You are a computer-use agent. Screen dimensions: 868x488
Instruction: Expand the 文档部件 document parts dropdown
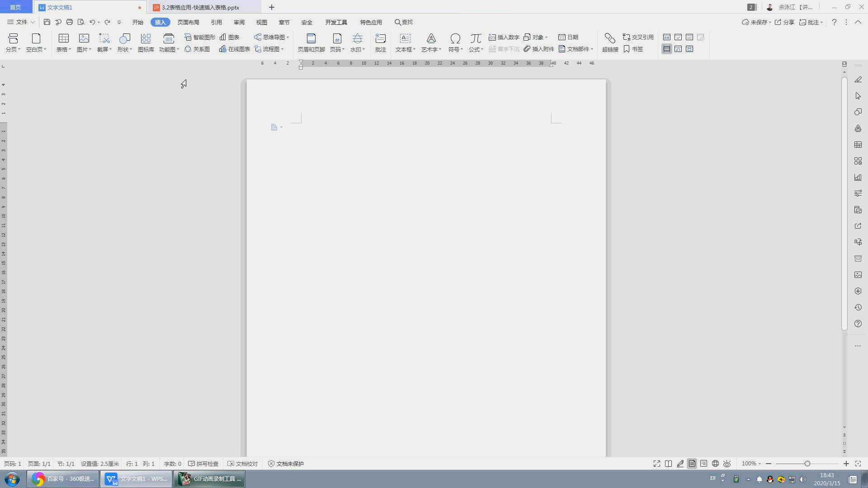point(592,49)
